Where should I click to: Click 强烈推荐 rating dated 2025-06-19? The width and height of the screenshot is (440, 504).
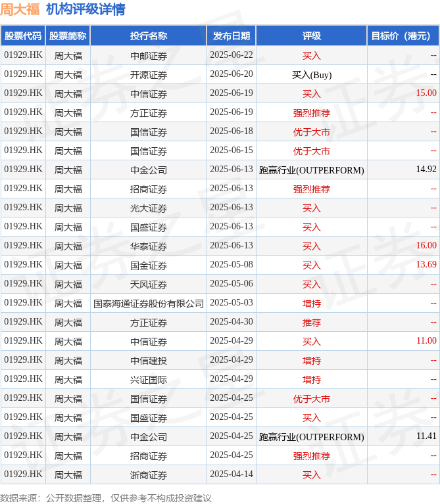311,113
